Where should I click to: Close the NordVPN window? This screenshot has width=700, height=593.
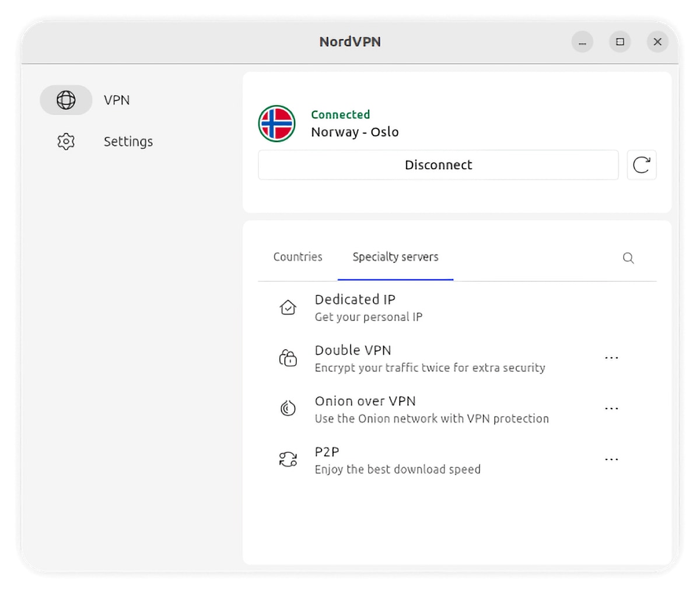click(x=657, y=42)
